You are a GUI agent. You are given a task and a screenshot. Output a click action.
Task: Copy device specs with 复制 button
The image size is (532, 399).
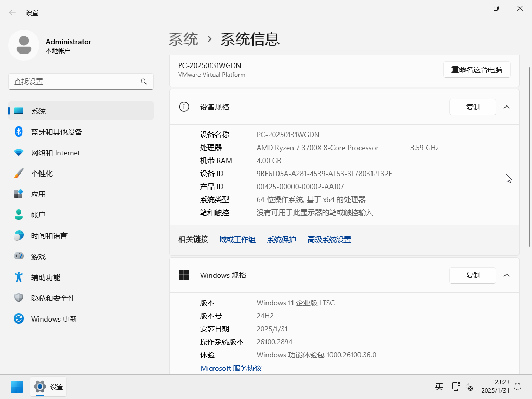point(472,107)
